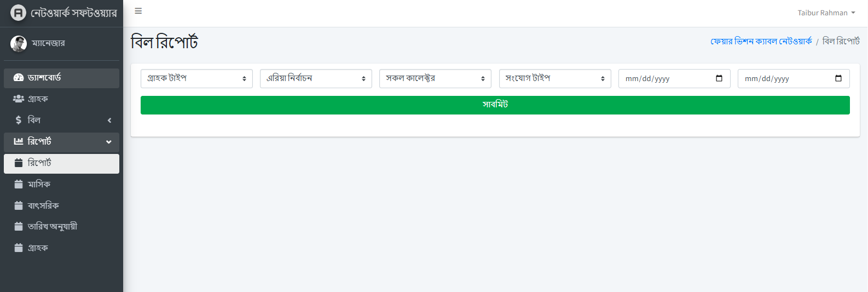868x292 pixels.
Task: Open the first date field calendar picker
Action: click(x=719, y=78)
